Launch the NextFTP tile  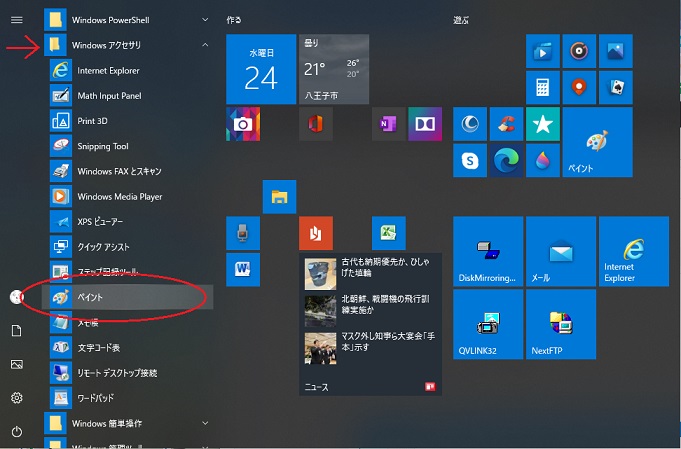coord(561,324)
